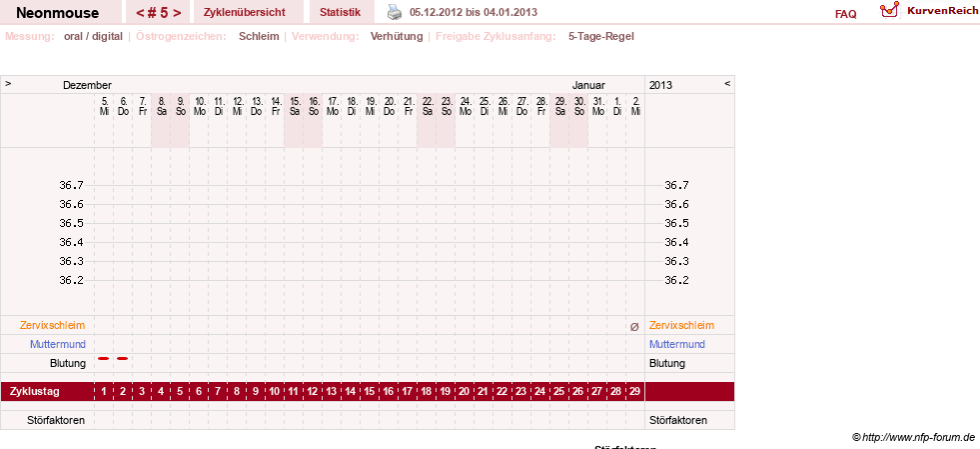Select date column '31. Mo'

pyautogui.click(x=596, y=106)
